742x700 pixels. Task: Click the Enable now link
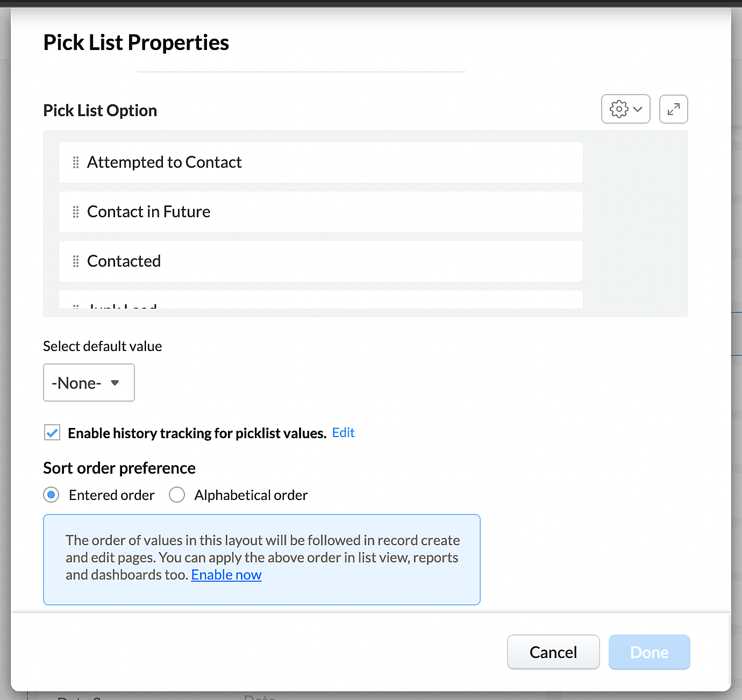226,575
